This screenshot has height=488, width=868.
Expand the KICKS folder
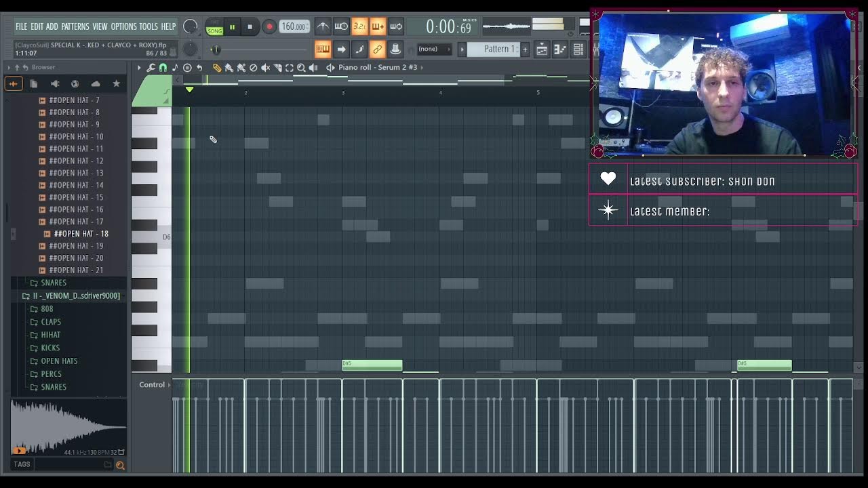[x=45, y=348]
